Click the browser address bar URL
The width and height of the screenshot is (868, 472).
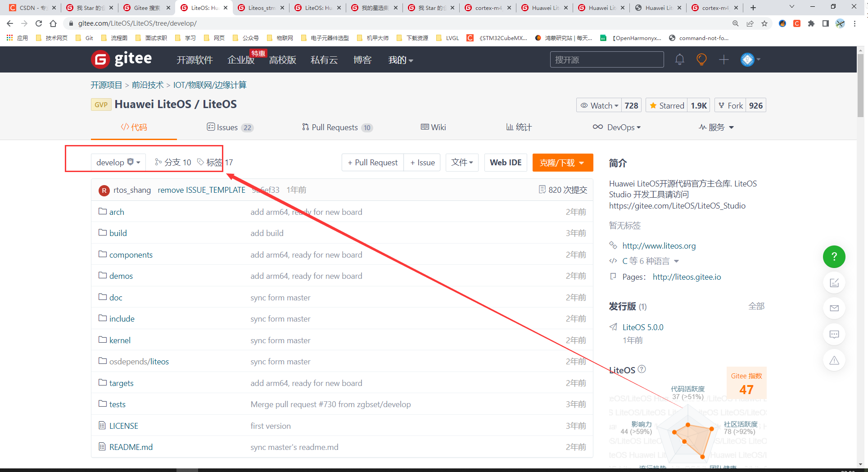pos(137,23)
